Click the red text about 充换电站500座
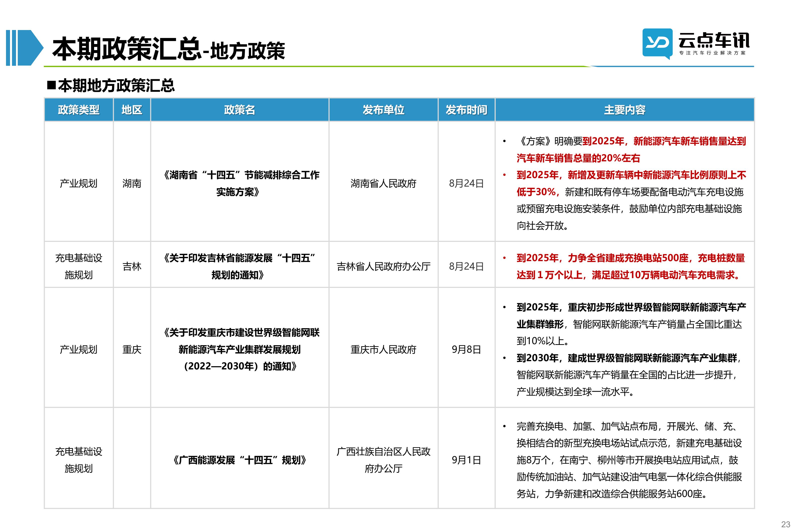 pyautogui.click(x=630, y=267)
